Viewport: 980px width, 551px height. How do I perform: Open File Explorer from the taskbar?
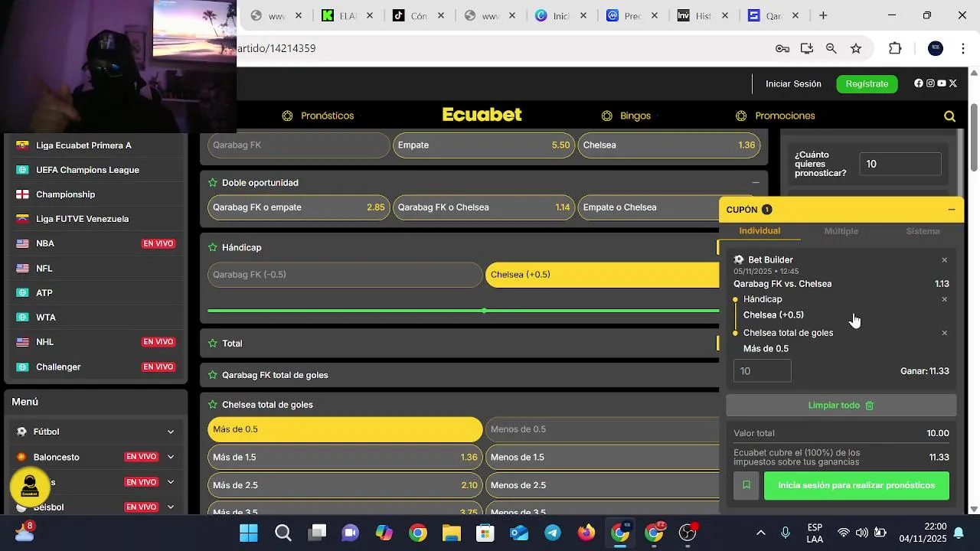[x=451, y=533]
